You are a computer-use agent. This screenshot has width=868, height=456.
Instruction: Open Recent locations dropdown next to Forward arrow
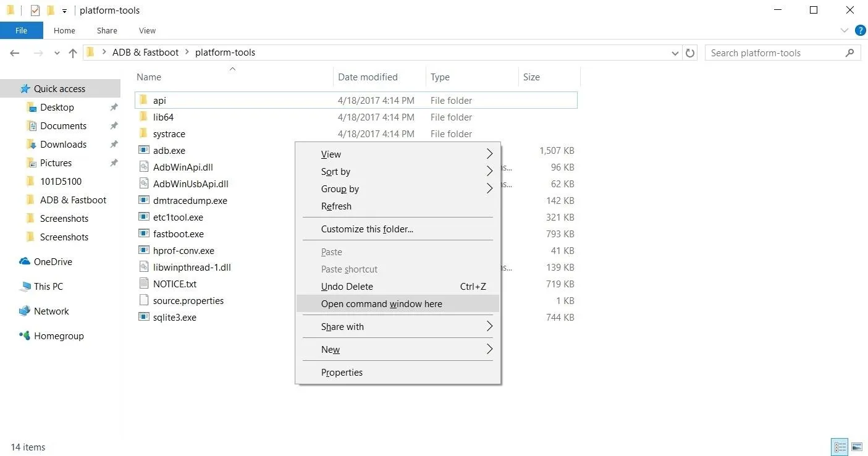tap(57, 53)
